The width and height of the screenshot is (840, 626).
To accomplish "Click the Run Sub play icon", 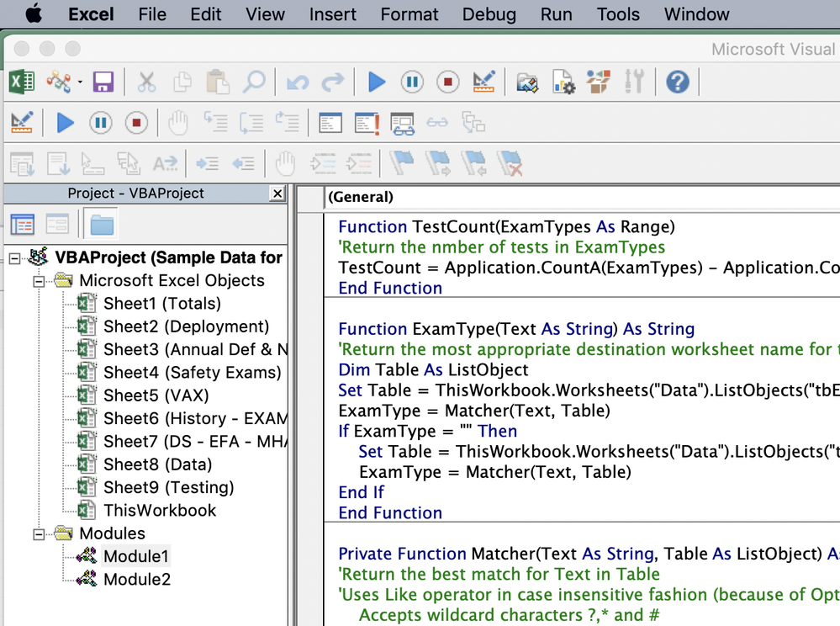I will 377,82.
